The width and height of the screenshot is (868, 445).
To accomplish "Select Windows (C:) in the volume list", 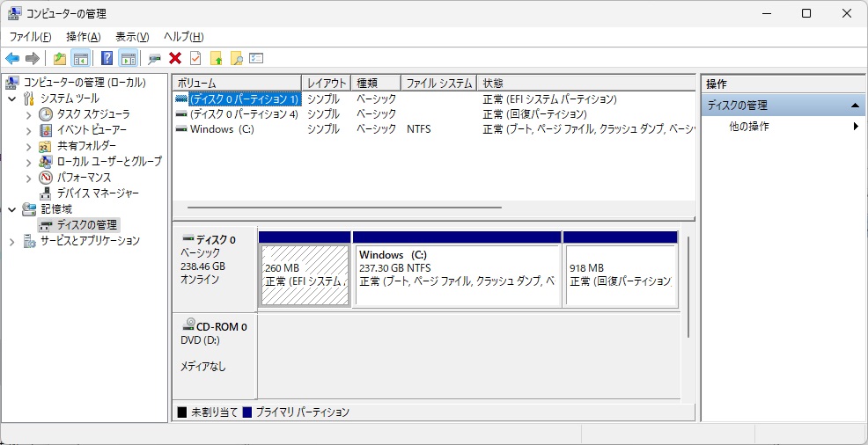I will pyautogui.click(x=222, y=129).
